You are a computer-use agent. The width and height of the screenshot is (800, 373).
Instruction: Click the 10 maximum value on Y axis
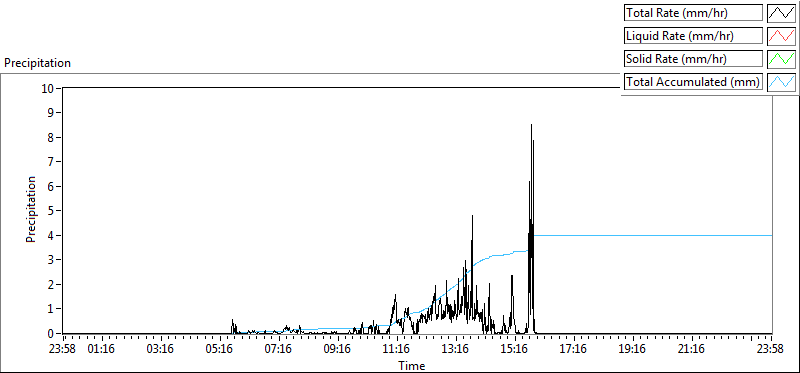point(48,88)
